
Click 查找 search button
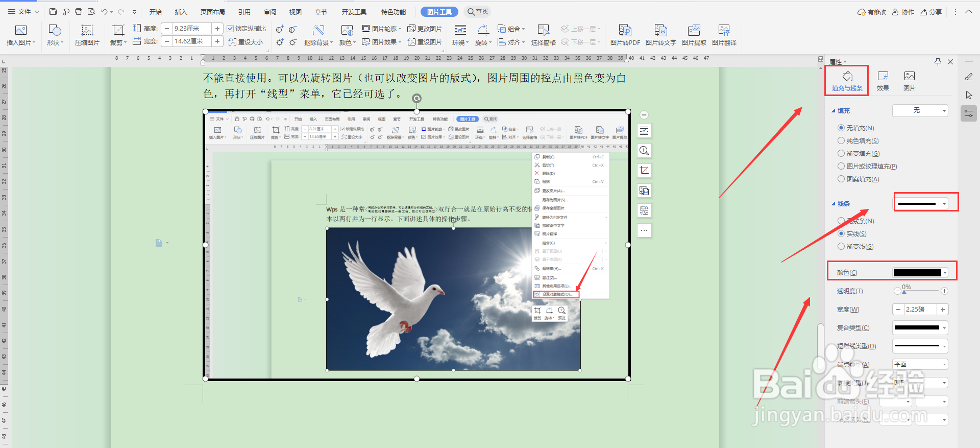click(478, 12)
